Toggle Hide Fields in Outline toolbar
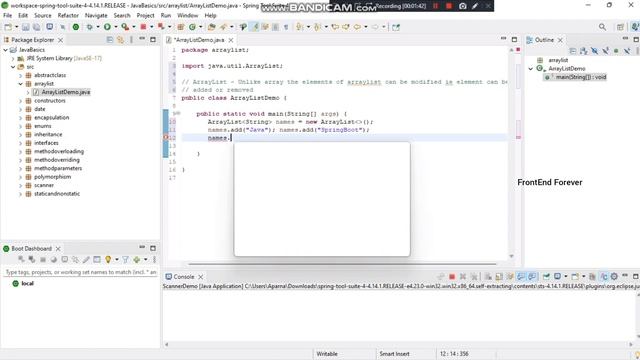 pos(595,51)
